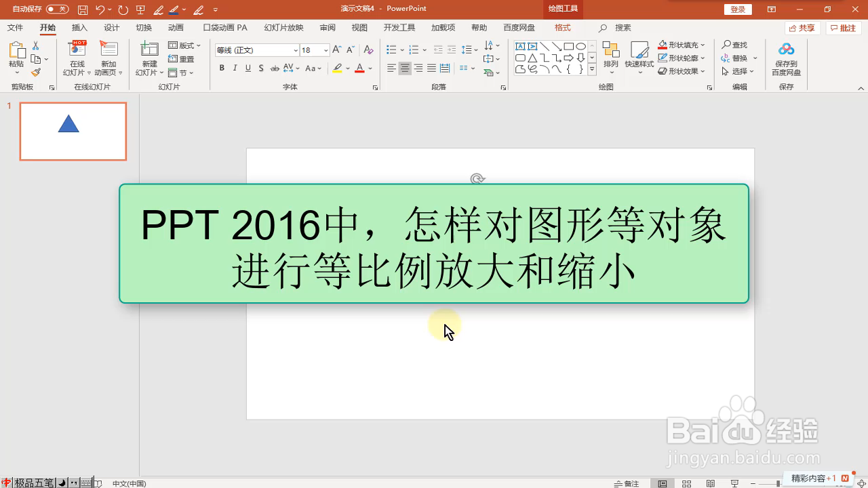Image resolution: width=868 pixels, height=488 pixels.
Task: Toggle bold formatting
Action: point(222,68)
